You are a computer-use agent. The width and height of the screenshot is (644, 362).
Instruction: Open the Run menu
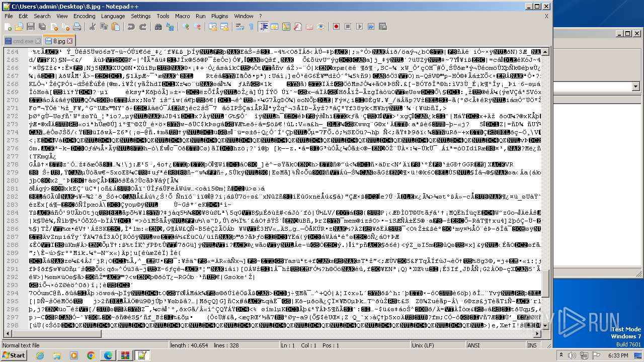[201, 16]
